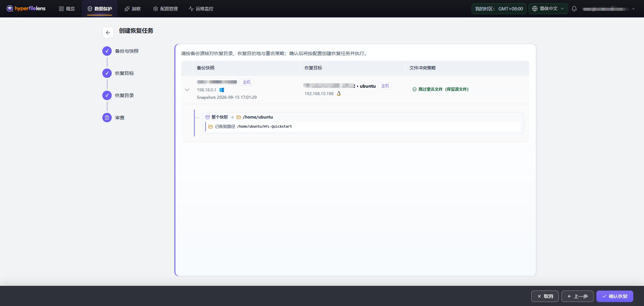The image size is (644, 306).
Task: Click the 198.18.0.1 IP address
Action: pyautogui.click(x=207, y=90)
